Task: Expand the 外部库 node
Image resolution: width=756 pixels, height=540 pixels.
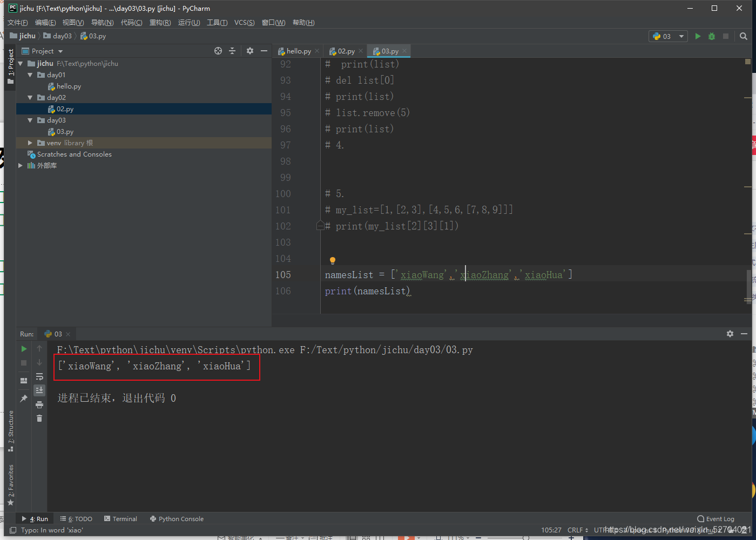Action: pyautogui.click(x=21, y=165)
